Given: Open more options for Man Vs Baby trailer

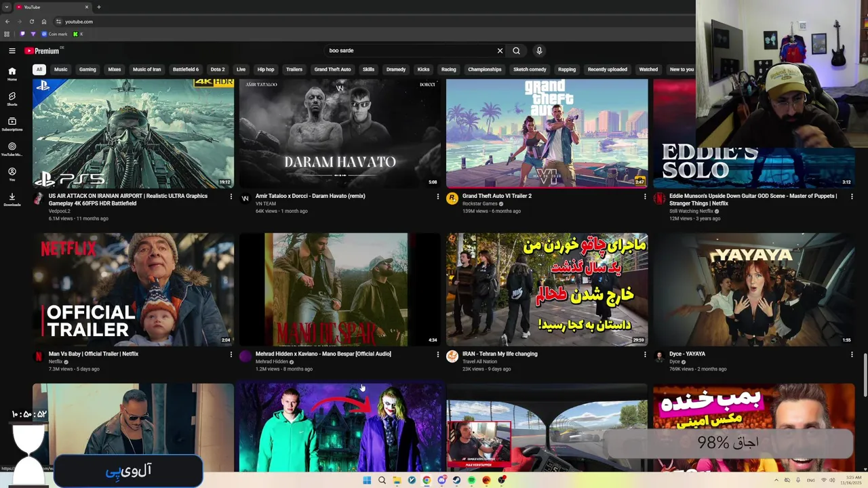Looking at the screenshot, I should 231,354.
